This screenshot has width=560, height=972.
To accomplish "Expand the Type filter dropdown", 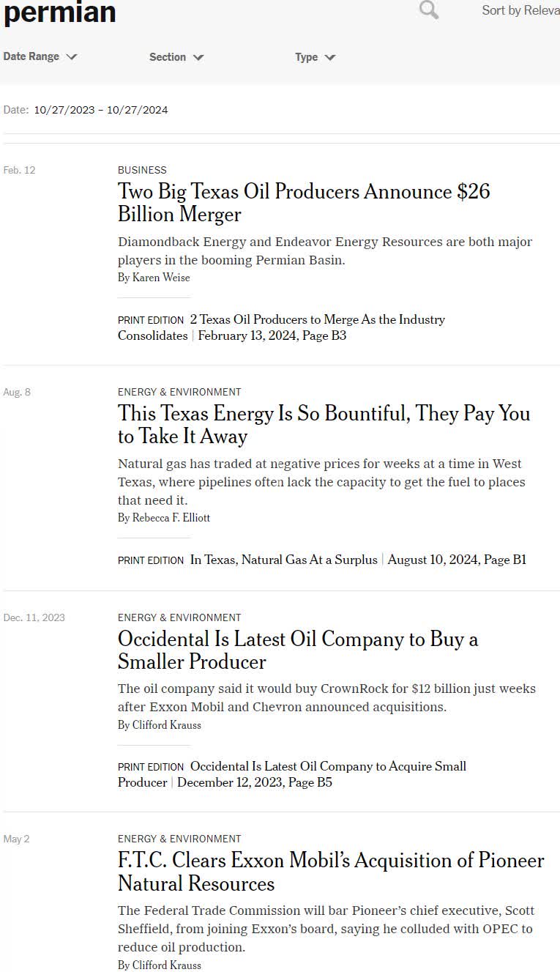I will [315, 57].
